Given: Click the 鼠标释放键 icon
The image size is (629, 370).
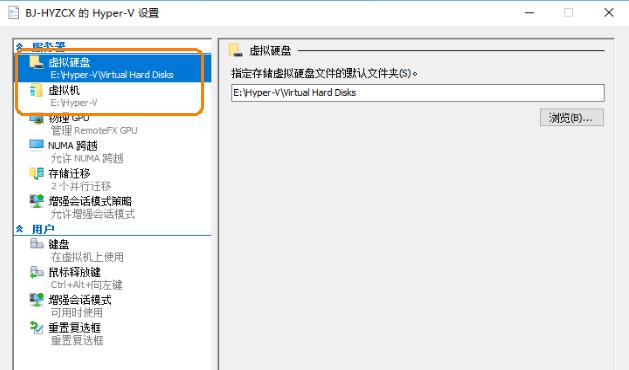Looking at the screenshot, I should coord(36,272).
